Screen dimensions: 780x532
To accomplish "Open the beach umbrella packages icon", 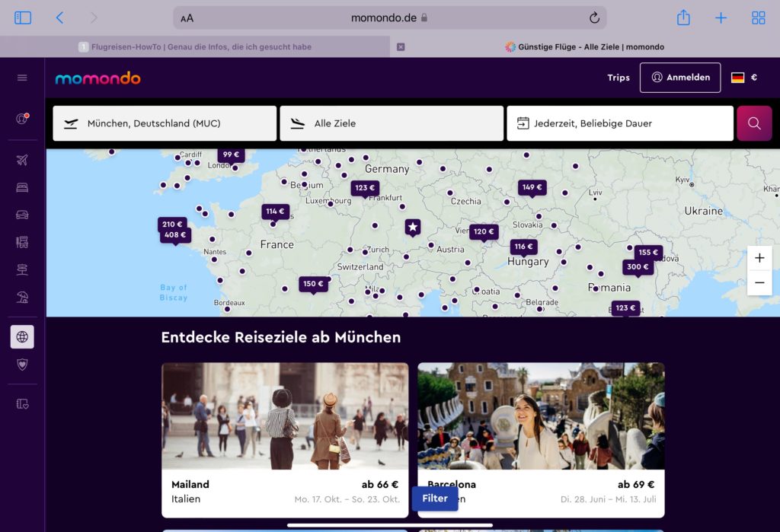I will tap(22, 297).
